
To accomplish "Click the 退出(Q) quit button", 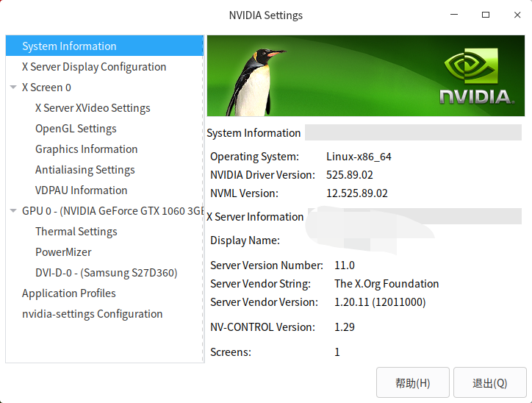I will point(490,383).
